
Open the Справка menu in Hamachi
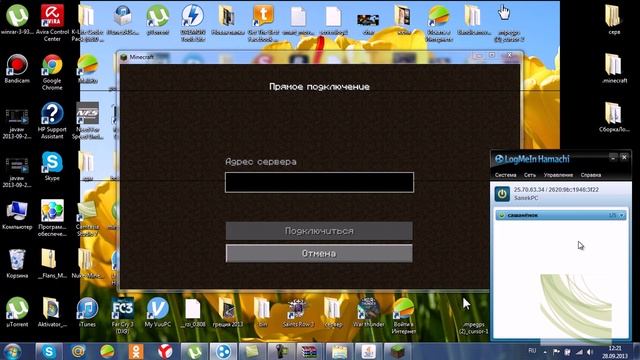[591, 175]
